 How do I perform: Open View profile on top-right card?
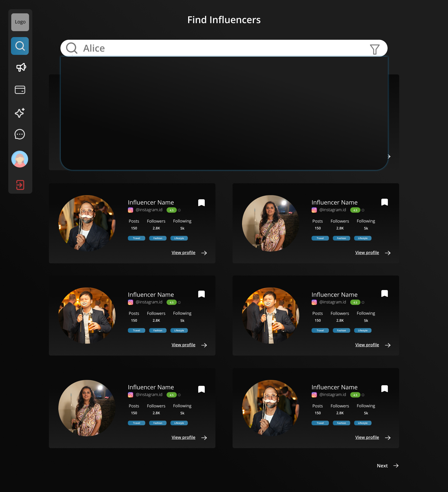point(367,253)
